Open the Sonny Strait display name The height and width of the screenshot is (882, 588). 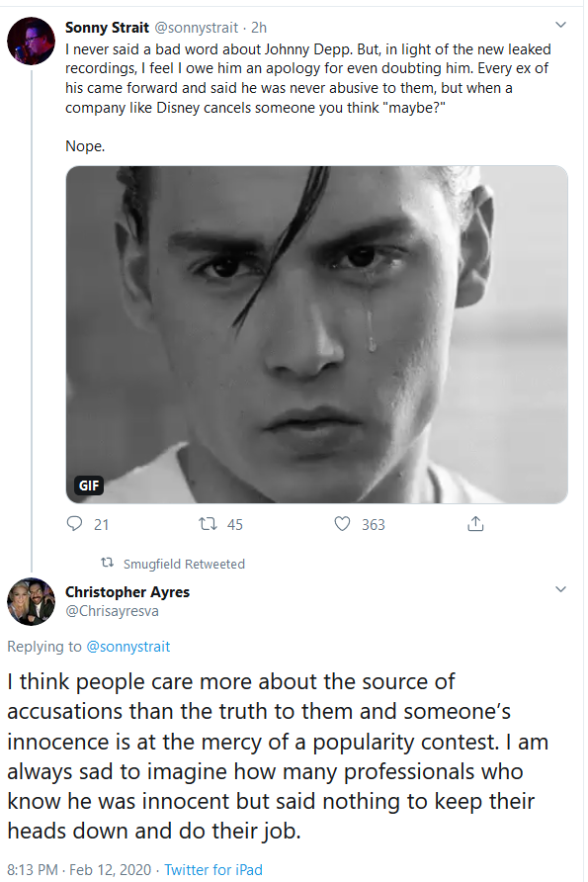tap(107, 28)
